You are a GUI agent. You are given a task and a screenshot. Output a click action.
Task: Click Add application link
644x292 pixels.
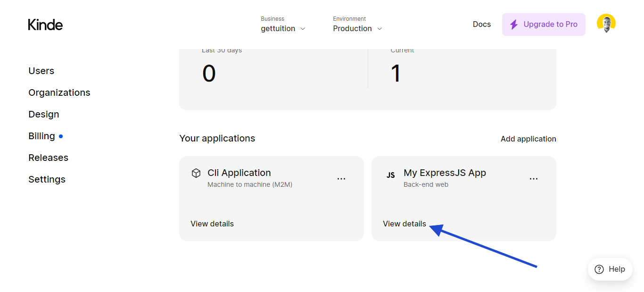coord(528,139)
